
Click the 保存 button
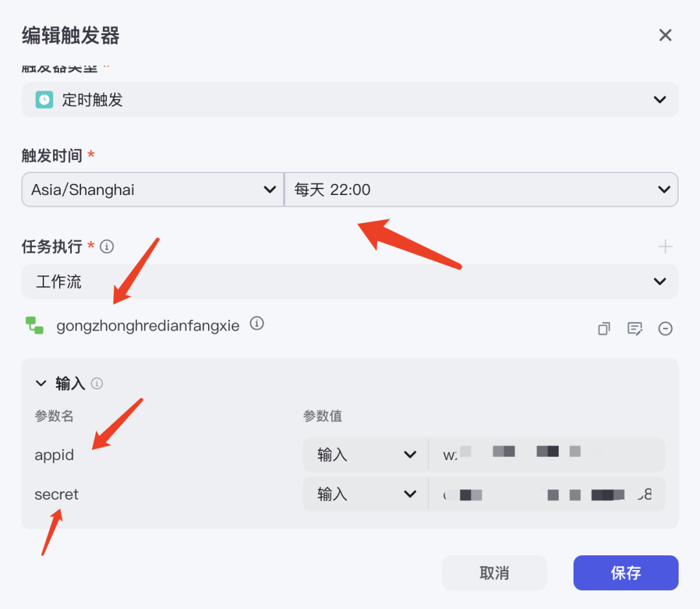point(626,573)
